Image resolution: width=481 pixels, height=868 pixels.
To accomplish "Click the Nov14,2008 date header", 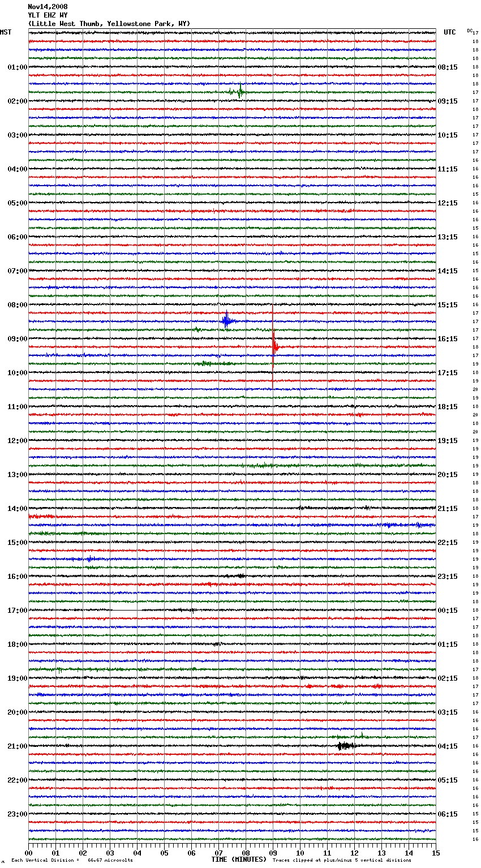I will click(x=48, y=7).
